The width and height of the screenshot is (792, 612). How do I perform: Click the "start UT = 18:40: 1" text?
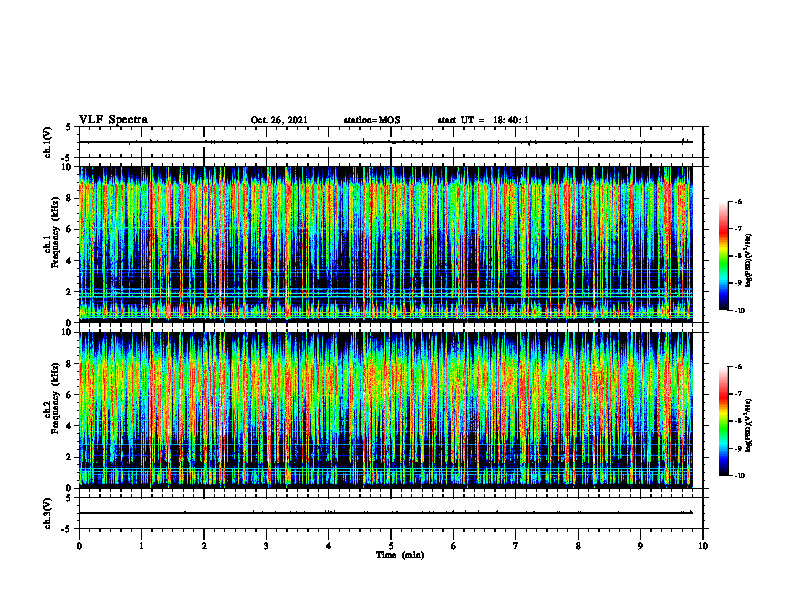coord(483,120)
